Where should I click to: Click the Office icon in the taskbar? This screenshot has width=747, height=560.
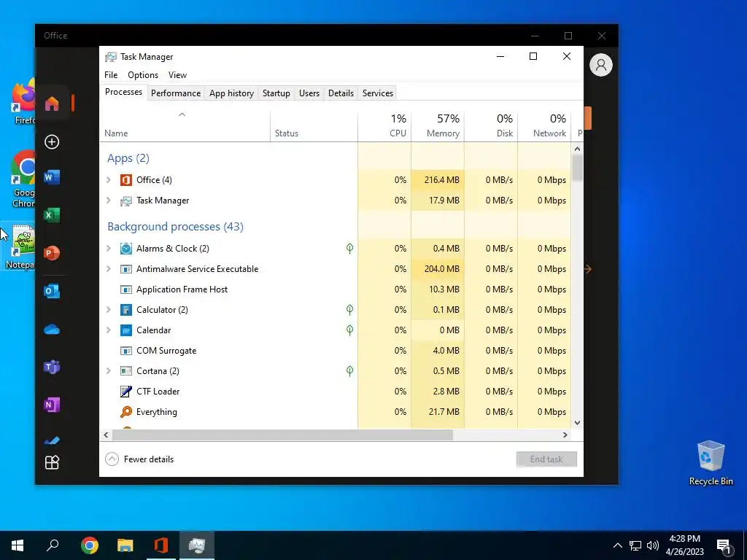tap(161, 545)
